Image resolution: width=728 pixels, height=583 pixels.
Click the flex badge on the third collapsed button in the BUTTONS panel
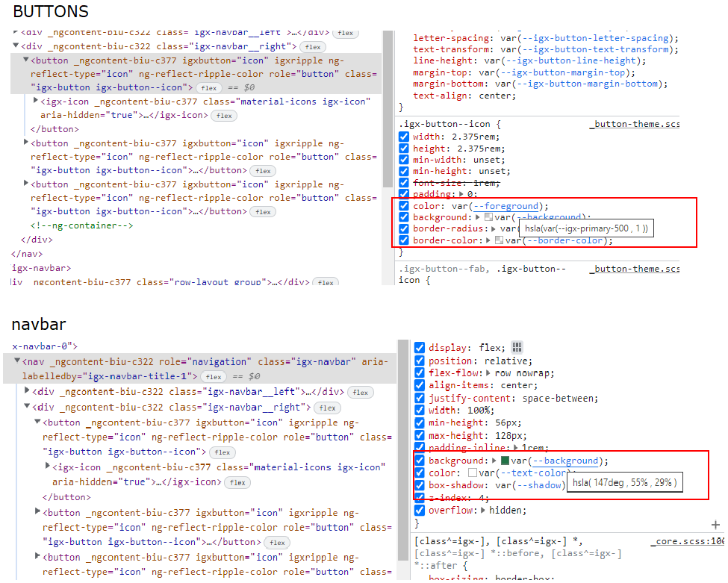(263, 212)
